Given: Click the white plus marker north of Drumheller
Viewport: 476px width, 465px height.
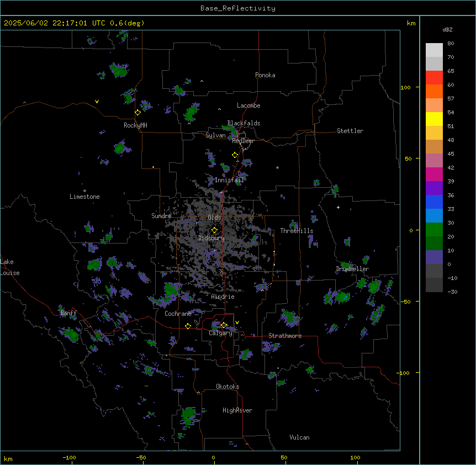Looking at the screenshot, I should (x=338, y=207).
